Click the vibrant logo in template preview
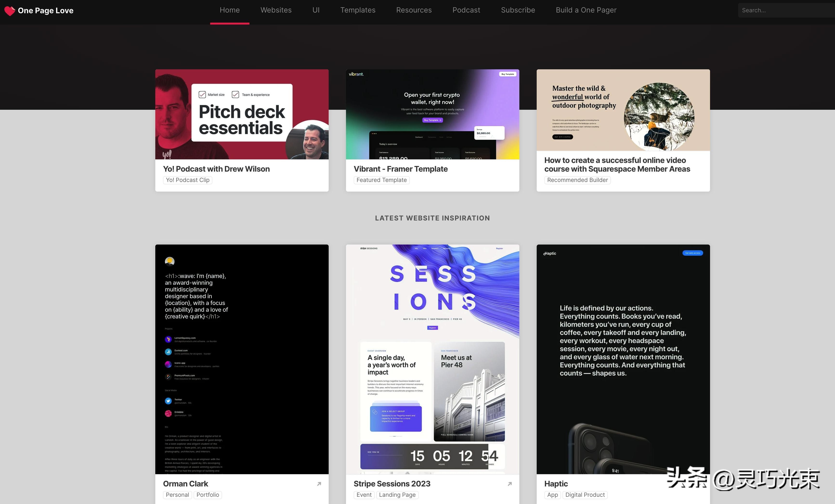835x504 pixels. 356,74
